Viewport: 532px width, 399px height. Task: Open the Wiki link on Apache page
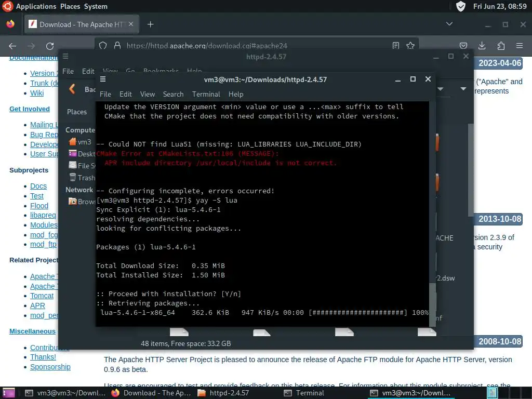pos(37,92)
